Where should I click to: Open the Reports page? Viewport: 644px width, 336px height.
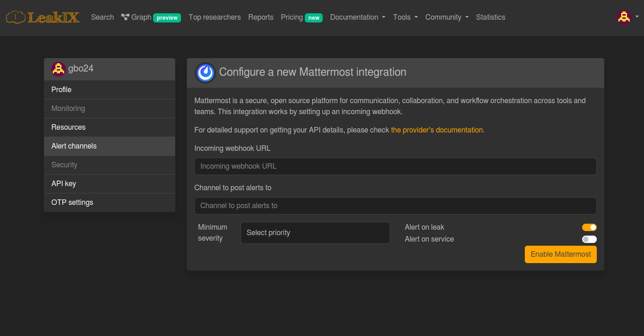coord(261,17)
